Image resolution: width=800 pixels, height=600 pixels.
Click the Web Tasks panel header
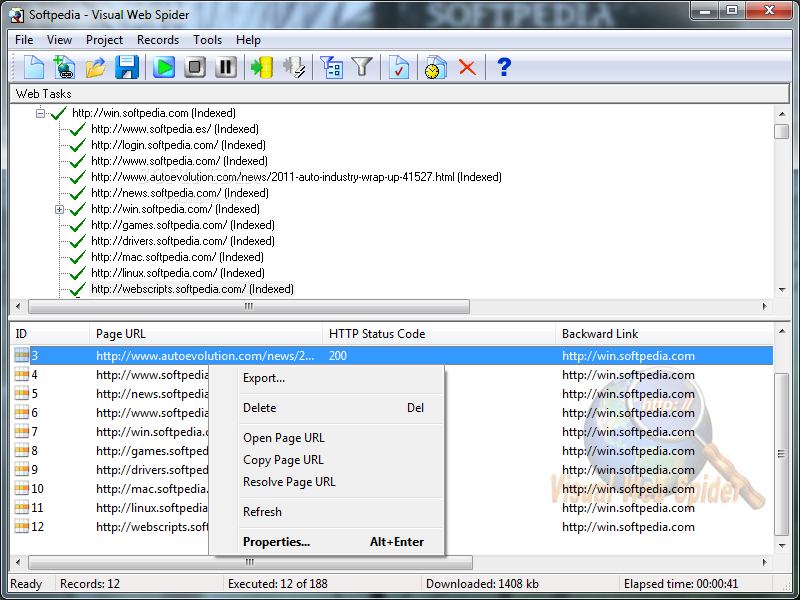pyautogui.click(x=399, y=94)
